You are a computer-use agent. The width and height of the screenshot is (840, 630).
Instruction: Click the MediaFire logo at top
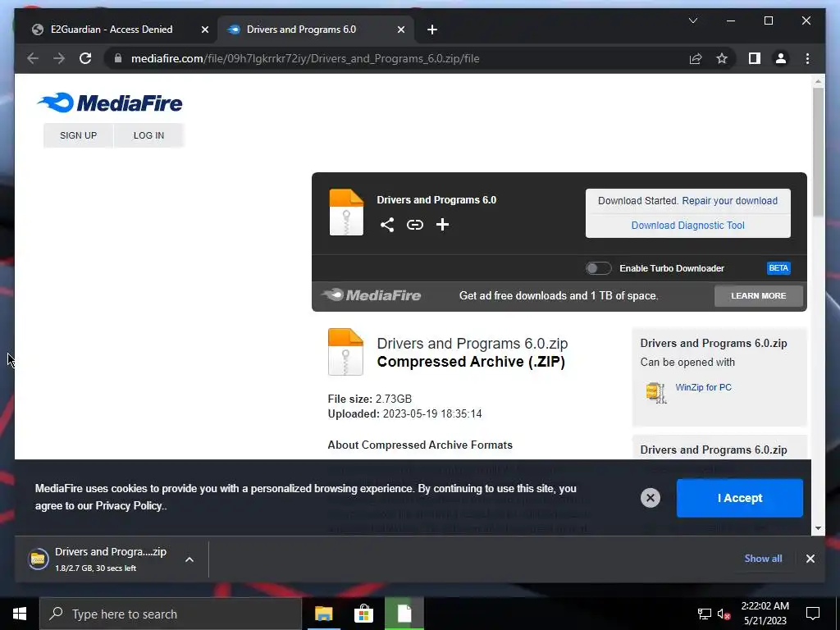click(x=110, y=103)
